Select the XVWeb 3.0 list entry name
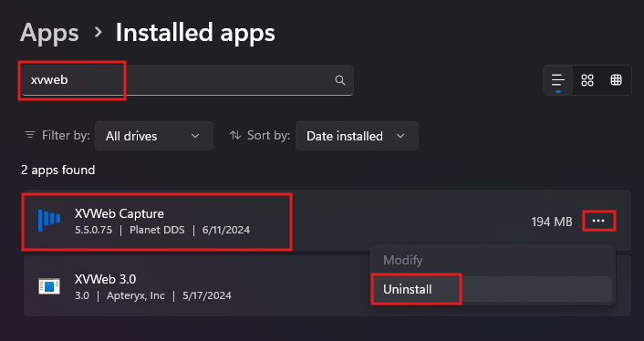The height and width of the screenshot is (341, 644). [x=105, y=279]
